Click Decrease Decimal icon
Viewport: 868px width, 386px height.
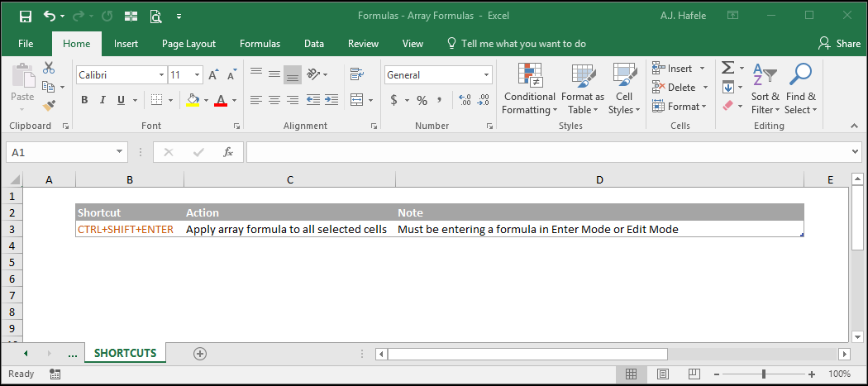[484, 100]
